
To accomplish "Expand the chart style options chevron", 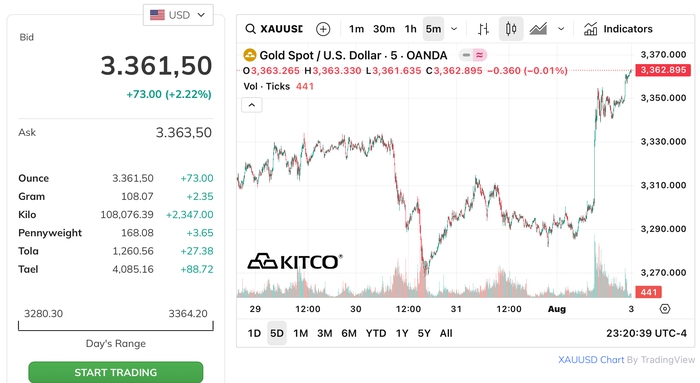I will (561, 29).
